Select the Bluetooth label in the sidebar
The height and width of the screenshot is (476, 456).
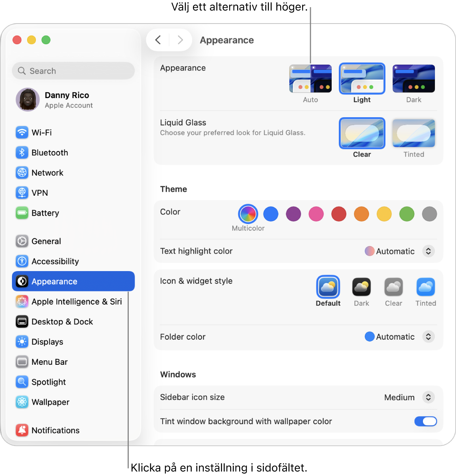50,152
